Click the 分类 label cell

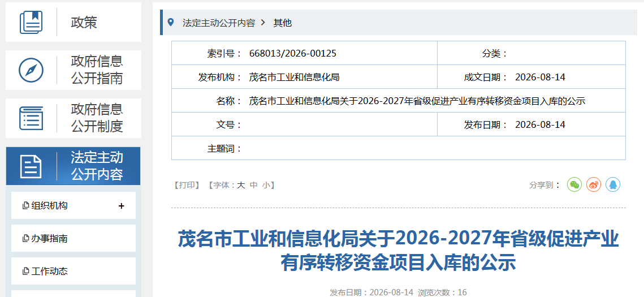coord(495,53)
